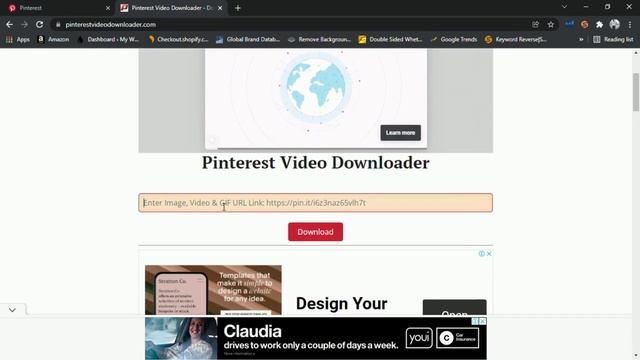Click the vertical scrollbar thumb
This screenshot has width=640, height=360.
pyautogui.click(x=636, y=92)
